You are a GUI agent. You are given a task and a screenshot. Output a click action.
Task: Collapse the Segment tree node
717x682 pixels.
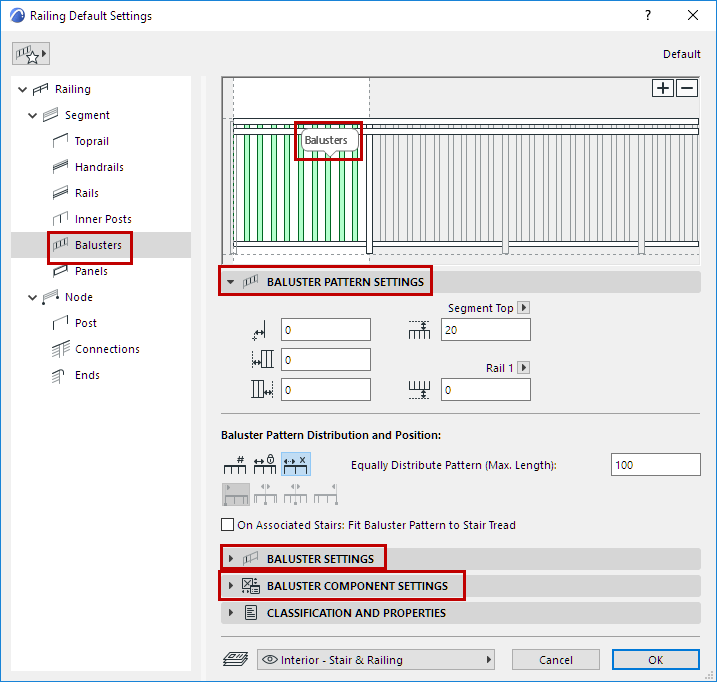pyautogui.click(x=32, y=115)
